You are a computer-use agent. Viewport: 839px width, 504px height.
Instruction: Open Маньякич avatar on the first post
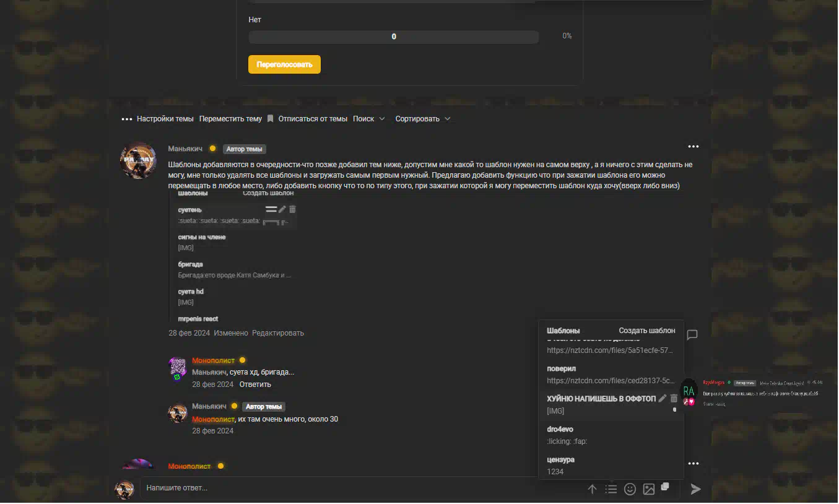138,161
